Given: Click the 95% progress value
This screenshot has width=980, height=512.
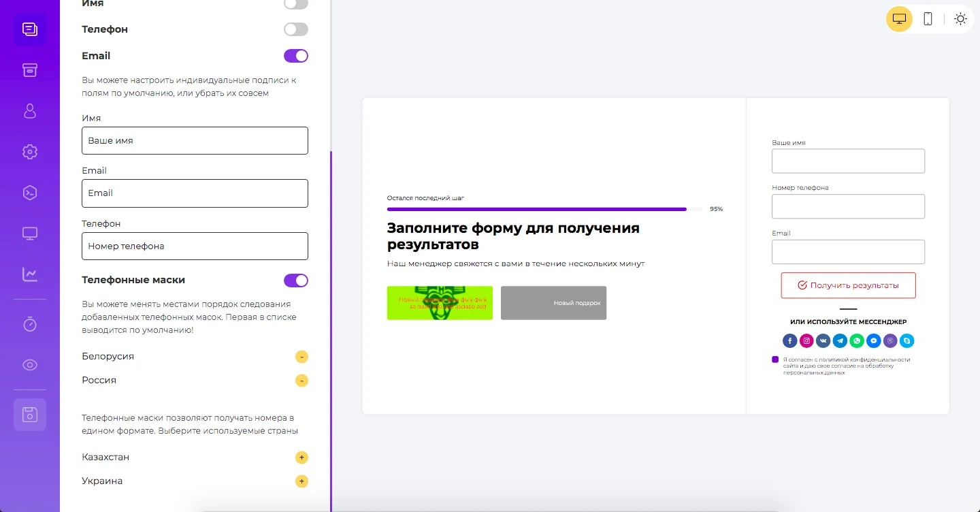Looking at the screenshot, I should pos(716,209).
